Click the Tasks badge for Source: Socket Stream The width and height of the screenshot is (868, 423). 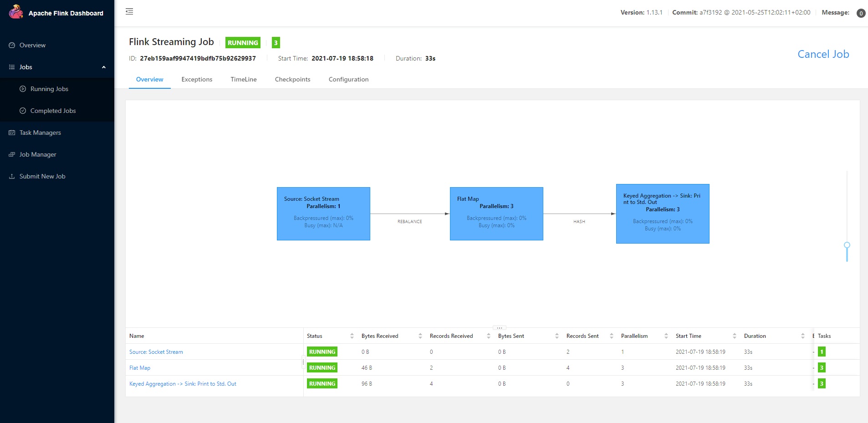pyautogui.click(x=822, y=352)
